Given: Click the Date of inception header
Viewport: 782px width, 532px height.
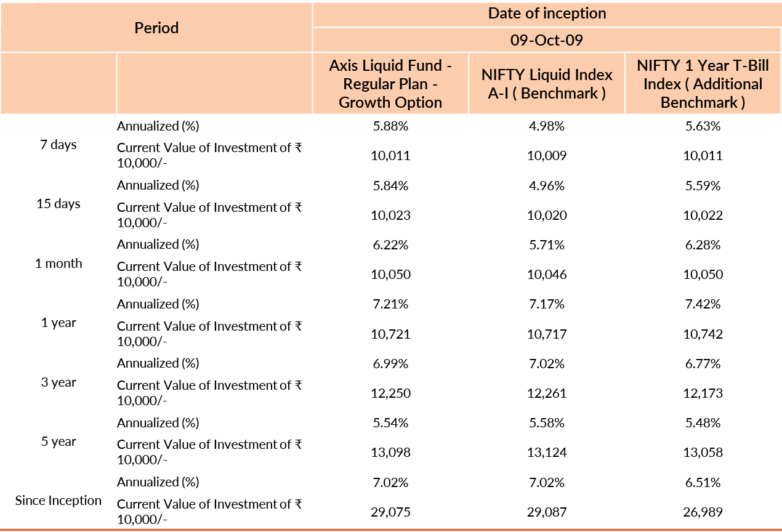Looking at the screenshot, I should point(547,14).
